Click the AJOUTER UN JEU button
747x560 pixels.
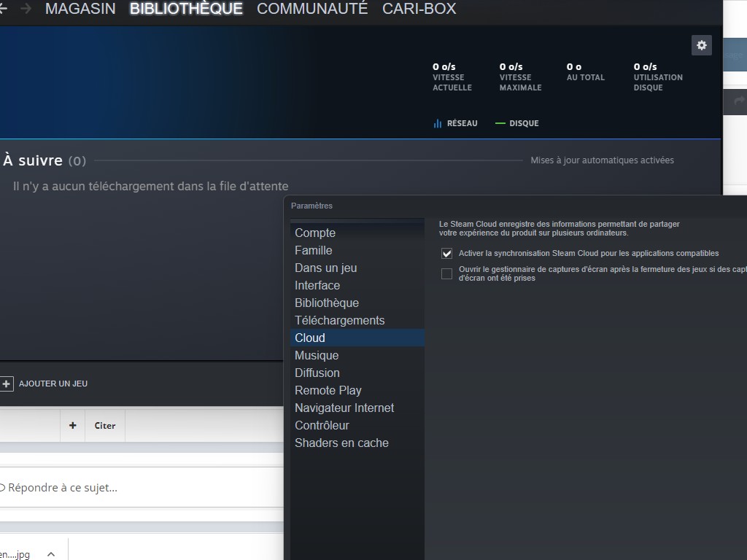click(x=44, y=384)
